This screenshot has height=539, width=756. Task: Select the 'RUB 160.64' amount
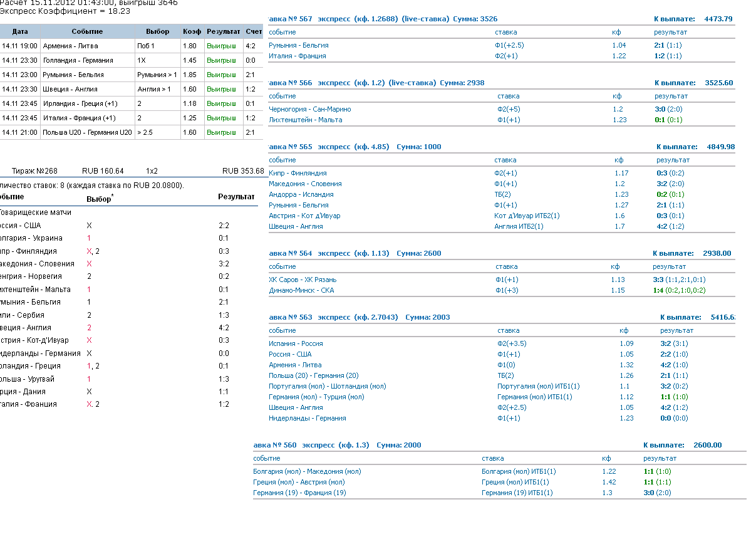tap(103, 171)
